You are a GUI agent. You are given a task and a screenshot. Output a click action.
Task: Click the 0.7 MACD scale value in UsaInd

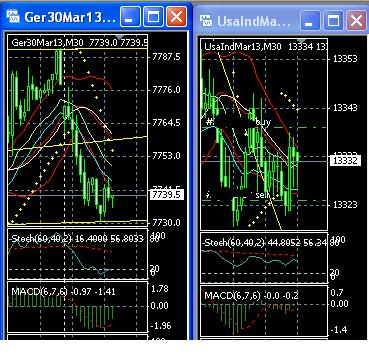(x=337, y=293)
